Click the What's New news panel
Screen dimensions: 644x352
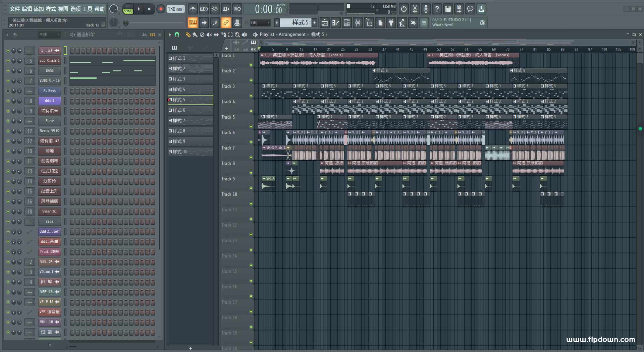458,22
